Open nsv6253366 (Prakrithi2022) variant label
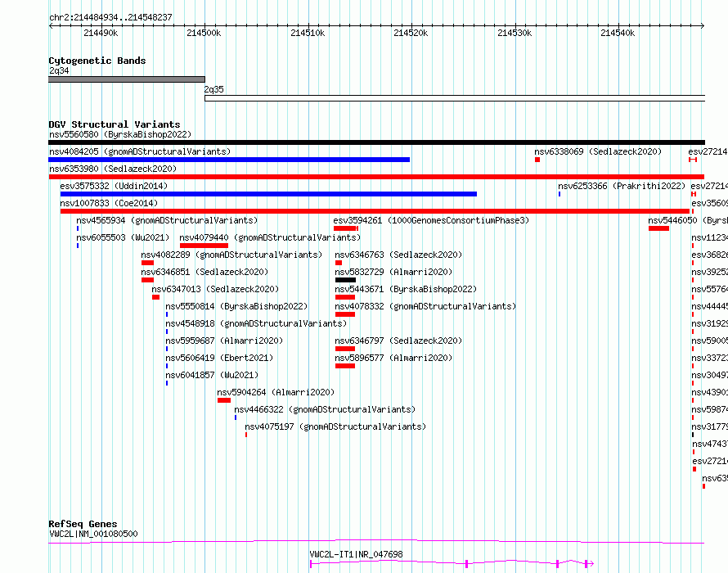The width and height of the screenshot is (728, 573). click(x=622, y=186)
